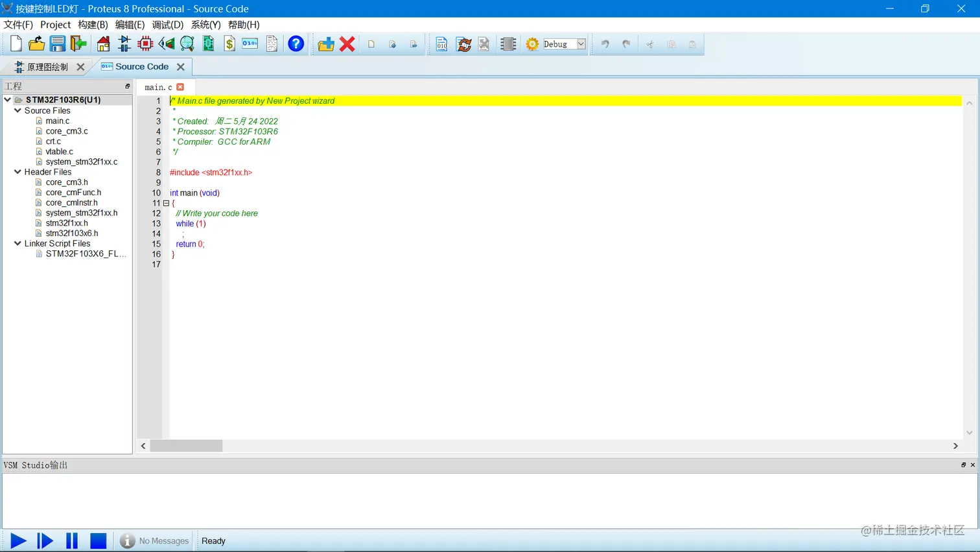Viewport: 980px width, 552px height.
Task: Collapse the Source Files folder
Action: click(17, 110)
